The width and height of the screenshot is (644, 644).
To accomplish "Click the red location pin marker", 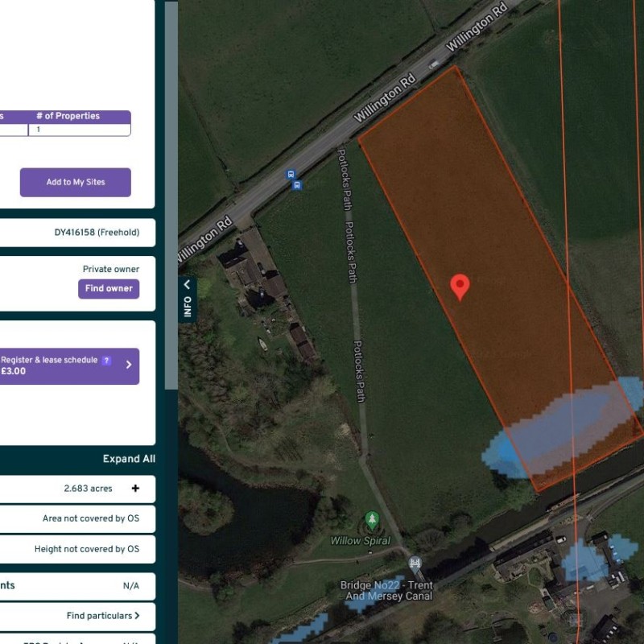I will click(x=460, y=286).
